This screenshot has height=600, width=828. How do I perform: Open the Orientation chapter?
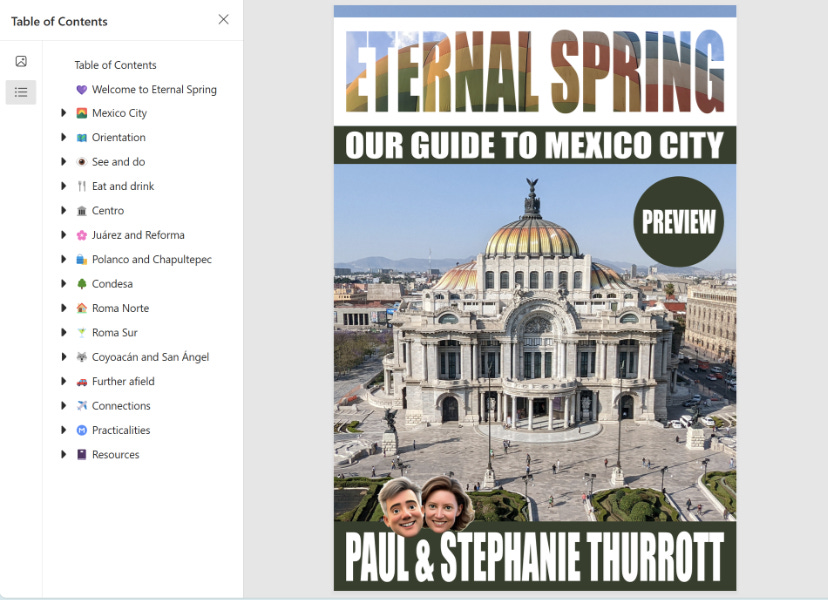click(x=119, y=137)
